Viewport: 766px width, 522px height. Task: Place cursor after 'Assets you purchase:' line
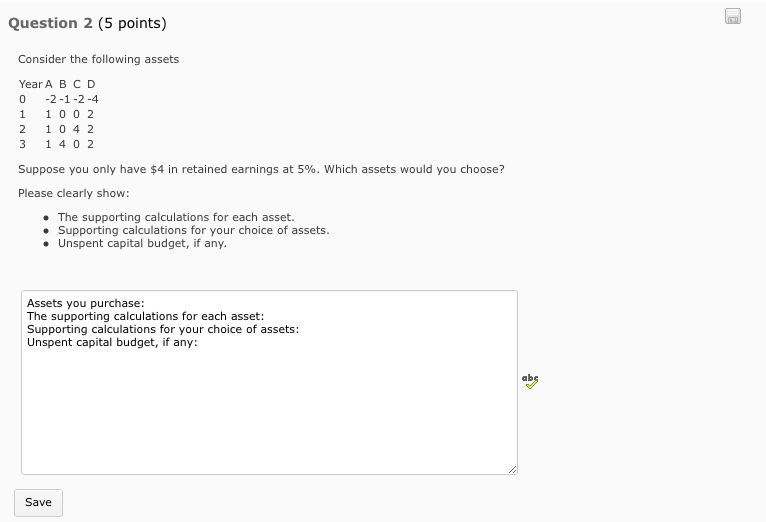[x=145, y=303]
